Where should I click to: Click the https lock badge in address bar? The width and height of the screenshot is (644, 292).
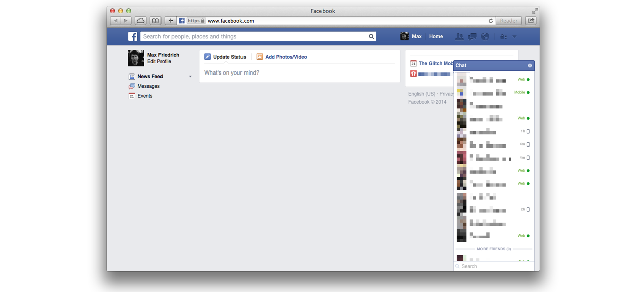[x=196, y=21]
